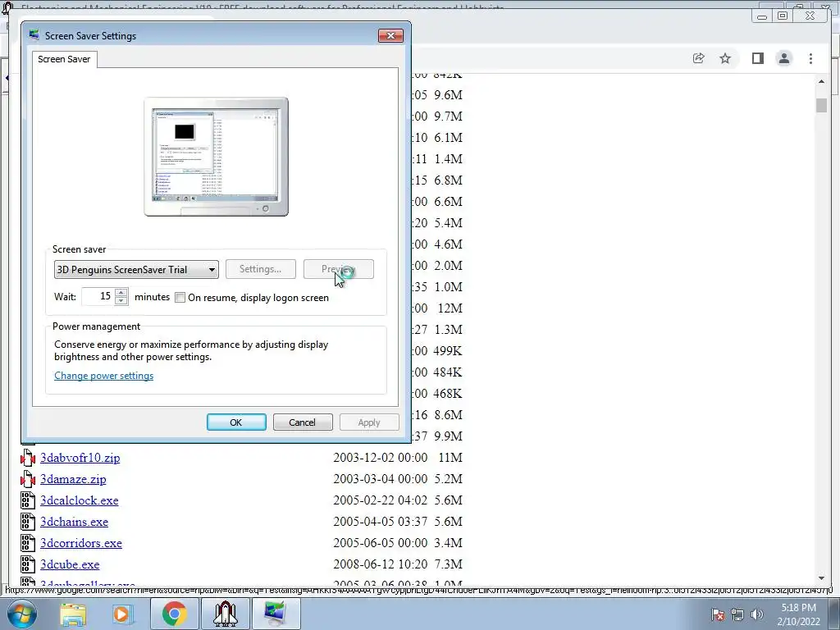The image size is (840, 630).
Task: Click the Wait minutes input field
Action: coord(98,297)
